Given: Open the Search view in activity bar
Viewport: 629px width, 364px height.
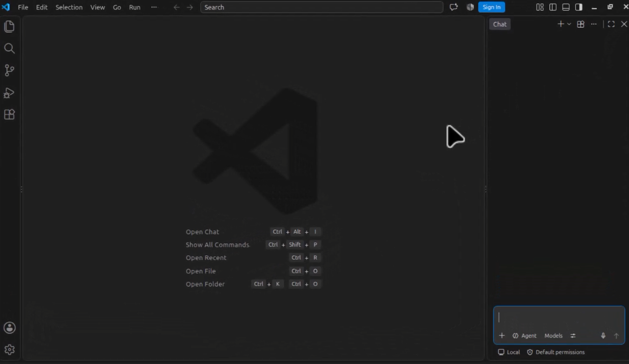Looking at the screenshot, I should tap(9, 48).
